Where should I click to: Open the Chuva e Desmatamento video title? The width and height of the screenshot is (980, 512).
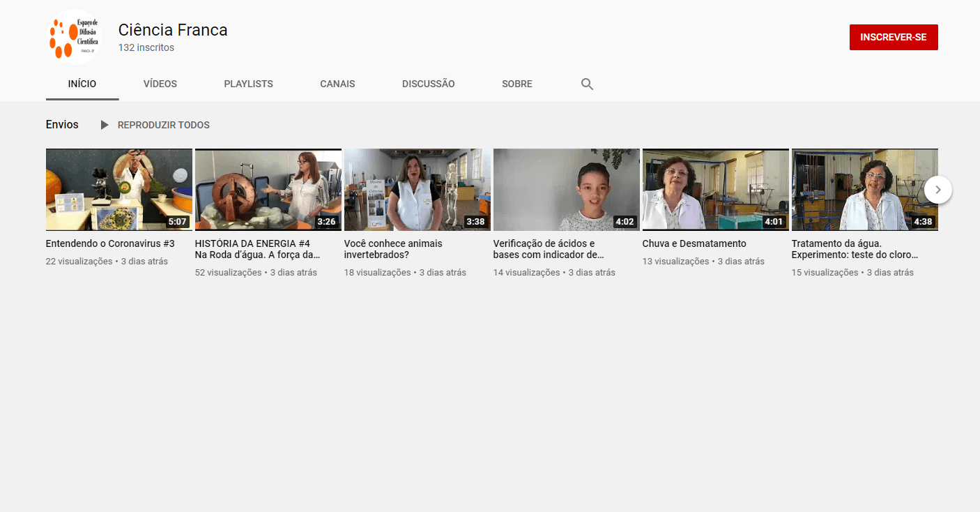click(694, 243)
